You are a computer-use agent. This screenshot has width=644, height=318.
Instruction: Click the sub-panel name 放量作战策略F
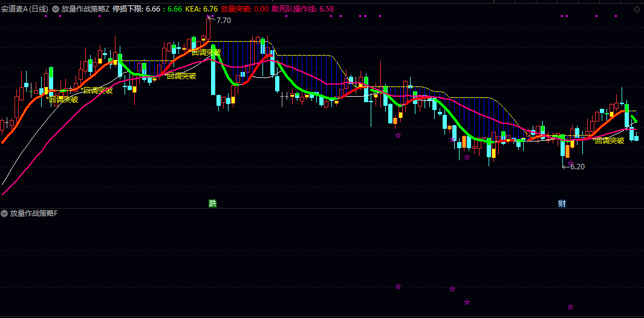click(34, 213)
